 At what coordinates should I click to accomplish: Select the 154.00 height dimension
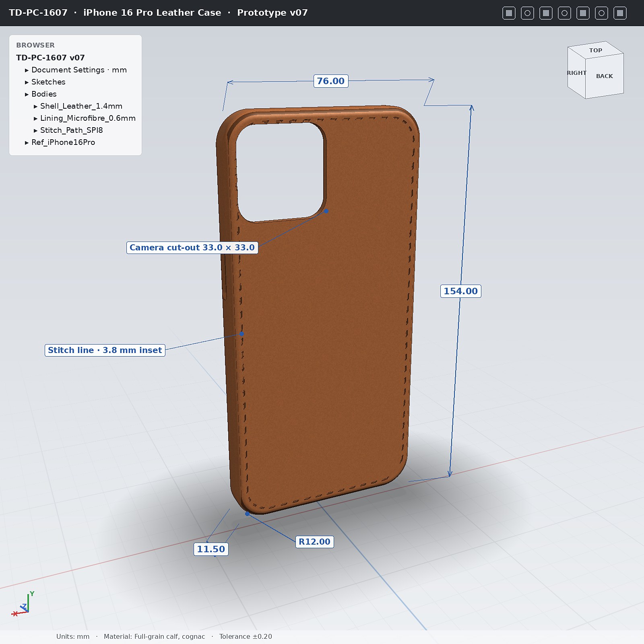pyautogui.click(x=460, y=291)
